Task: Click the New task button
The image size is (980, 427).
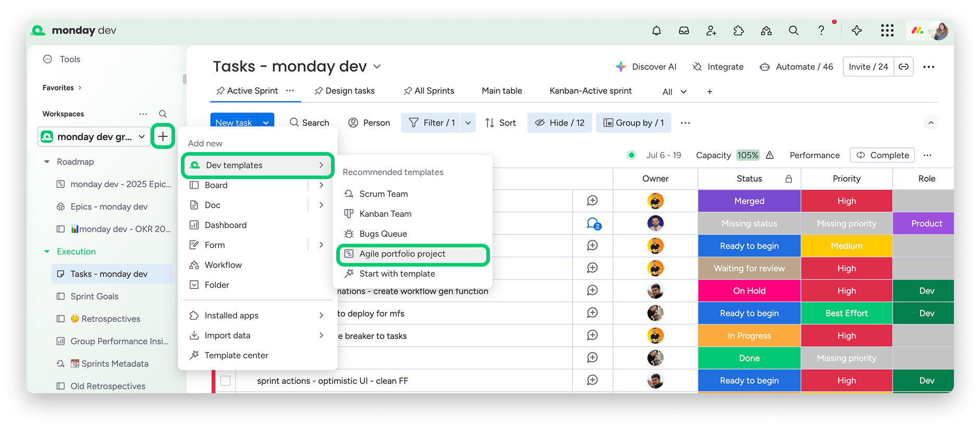Action: [234, 123]
